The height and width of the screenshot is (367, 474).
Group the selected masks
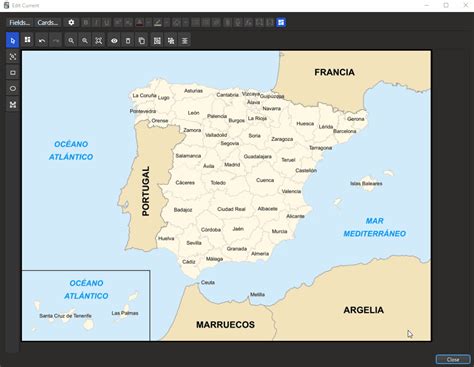tap(157, 41)
